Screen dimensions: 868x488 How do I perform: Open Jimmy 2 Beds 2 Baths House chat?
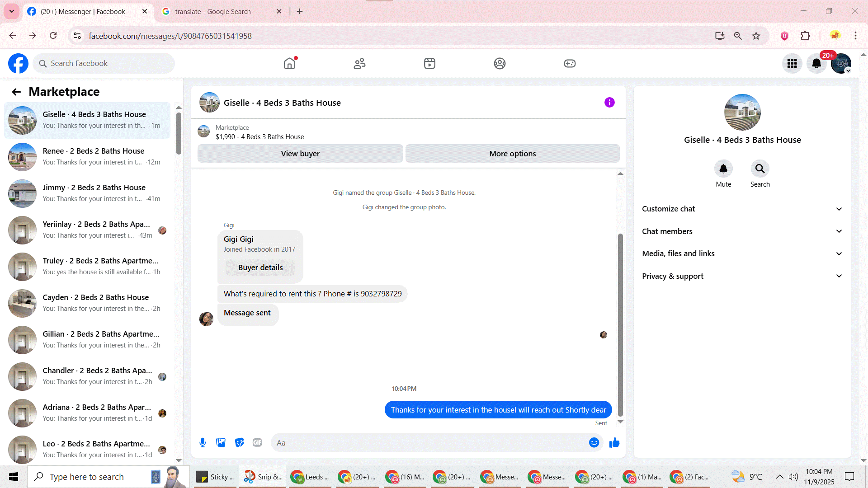87,193
